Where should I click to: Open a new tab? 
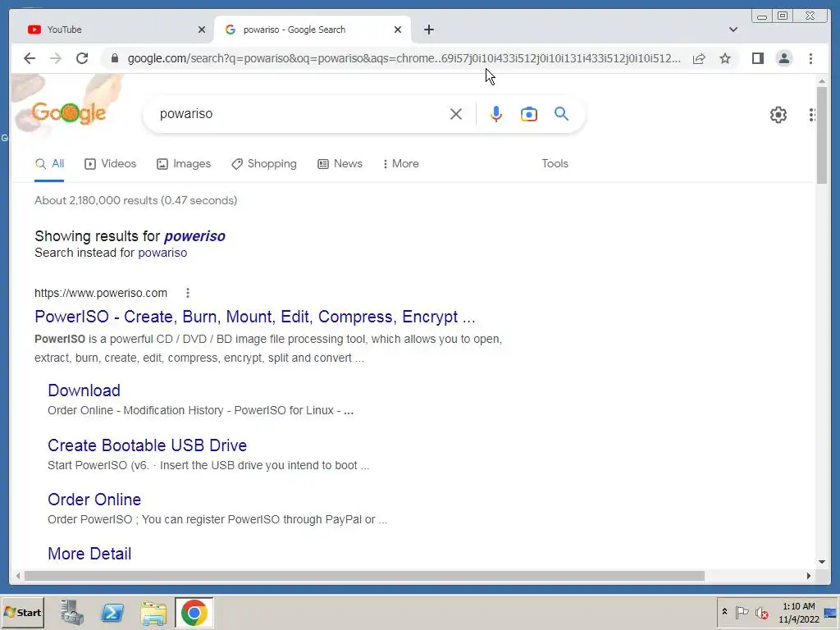(x=428, y=30)
